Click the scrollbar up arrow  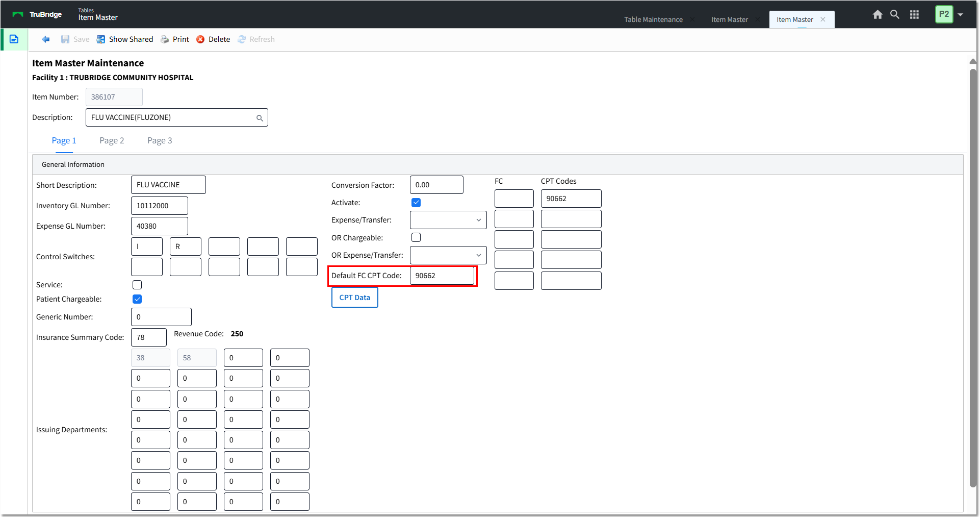point(973,61)
